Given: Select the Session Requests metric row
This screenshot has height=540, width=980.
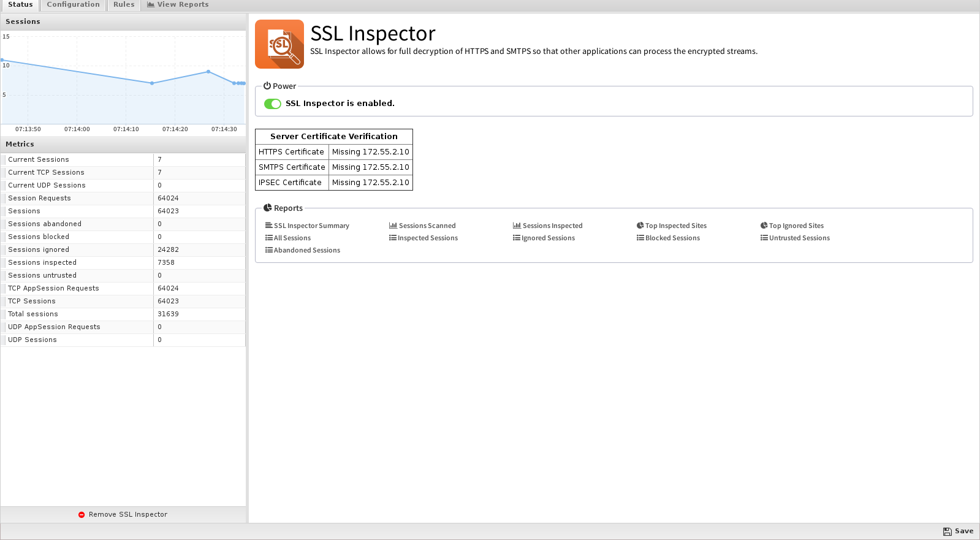Looking at the screenshot, I should coord(123,198).
